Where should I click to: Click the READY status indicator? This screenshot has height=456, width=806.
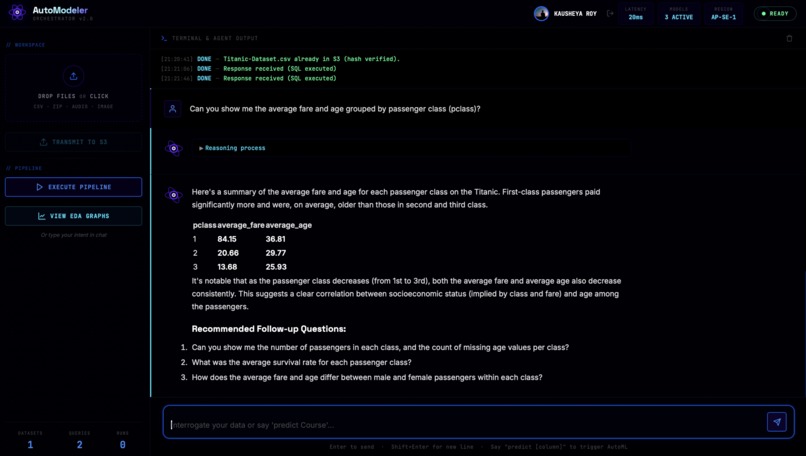775,13
